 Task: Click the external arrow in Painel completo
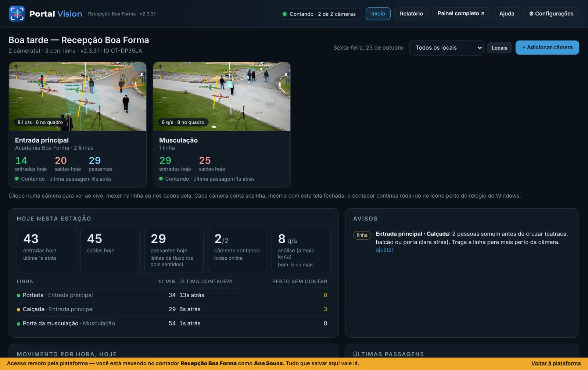483,14
